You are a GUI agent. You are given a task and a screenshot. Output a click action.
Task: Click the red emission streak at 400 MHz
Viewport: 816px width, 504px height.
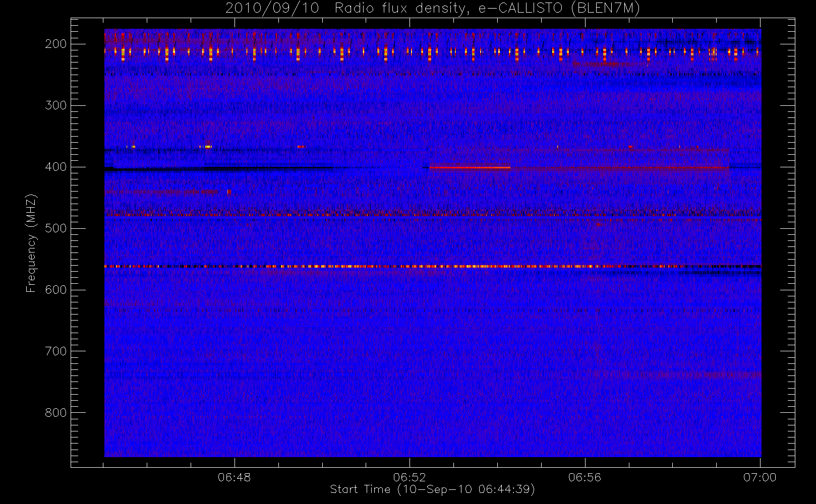tap(470, 167)
